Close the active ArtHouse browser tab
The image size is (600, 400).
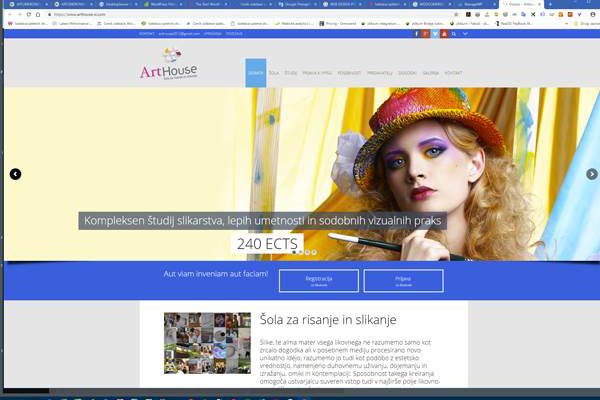pos(540,4)
